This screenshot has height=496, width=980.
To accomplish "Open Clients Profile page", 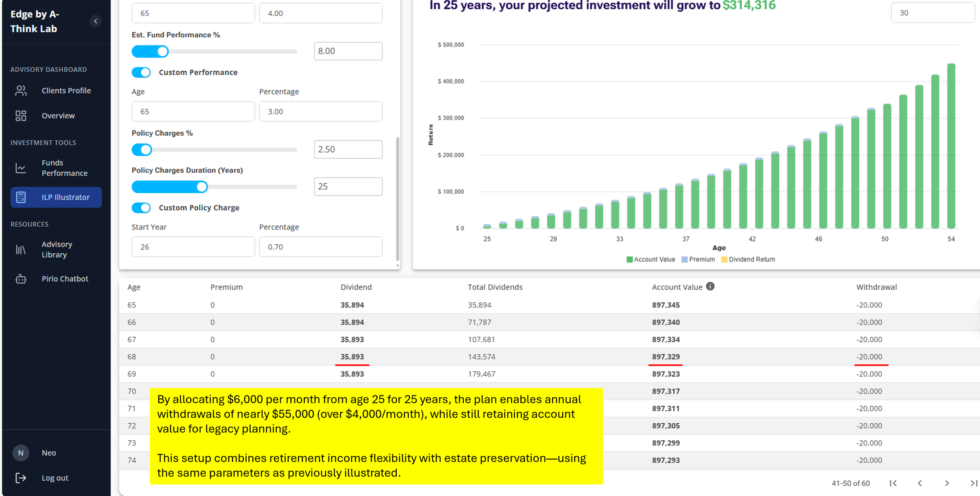I will [x=66, y=91].
